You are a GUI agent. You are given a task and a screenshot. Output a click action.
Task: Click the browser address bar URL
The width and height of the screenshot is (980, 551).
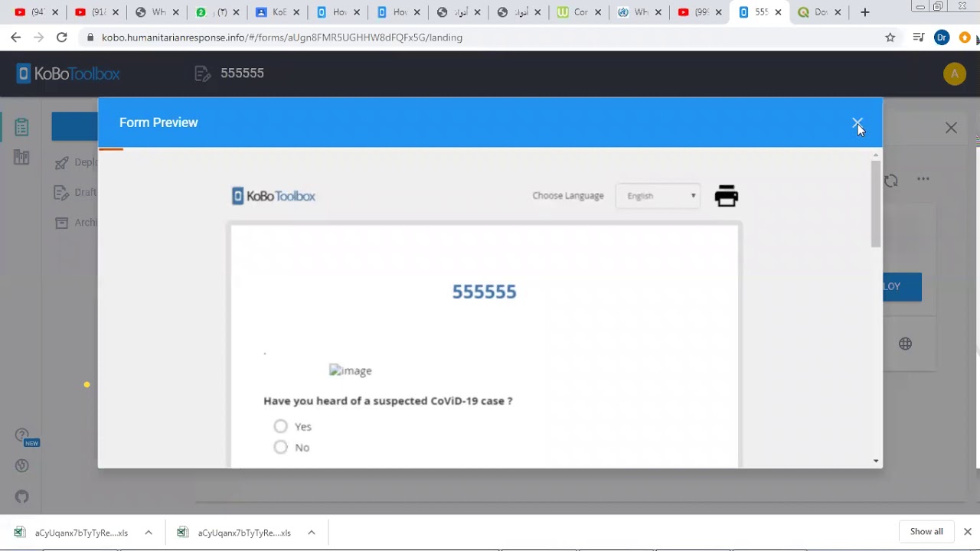pos(282,37)
